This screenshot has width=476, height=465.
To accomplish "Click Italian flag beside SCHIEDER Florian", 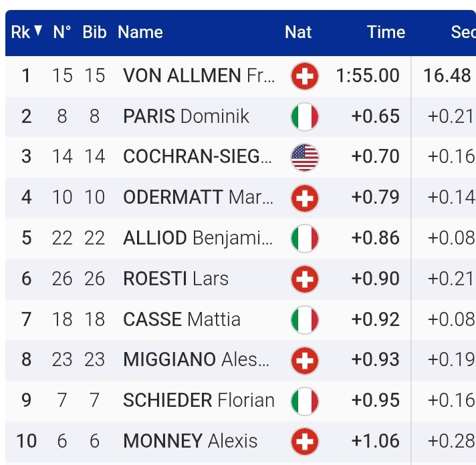I will click(305, 401).
